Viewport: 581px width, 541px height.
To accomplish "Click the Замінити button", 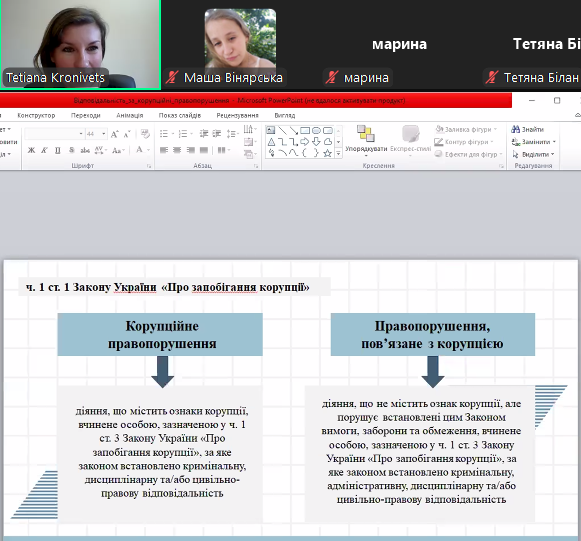I will (534, 142).
